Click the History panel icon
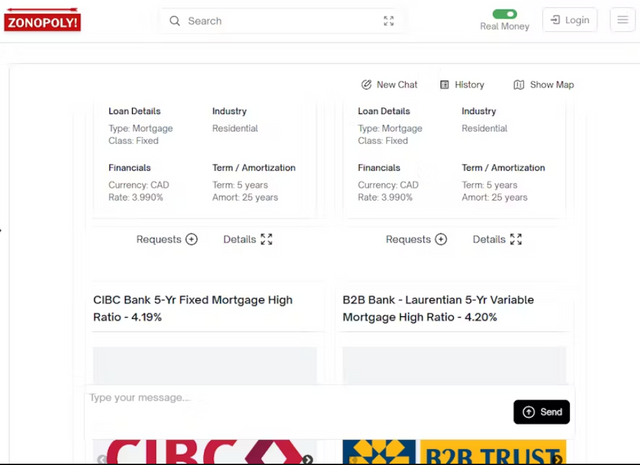This screenshot has width=640, height=465. click(x=444, y=85)
